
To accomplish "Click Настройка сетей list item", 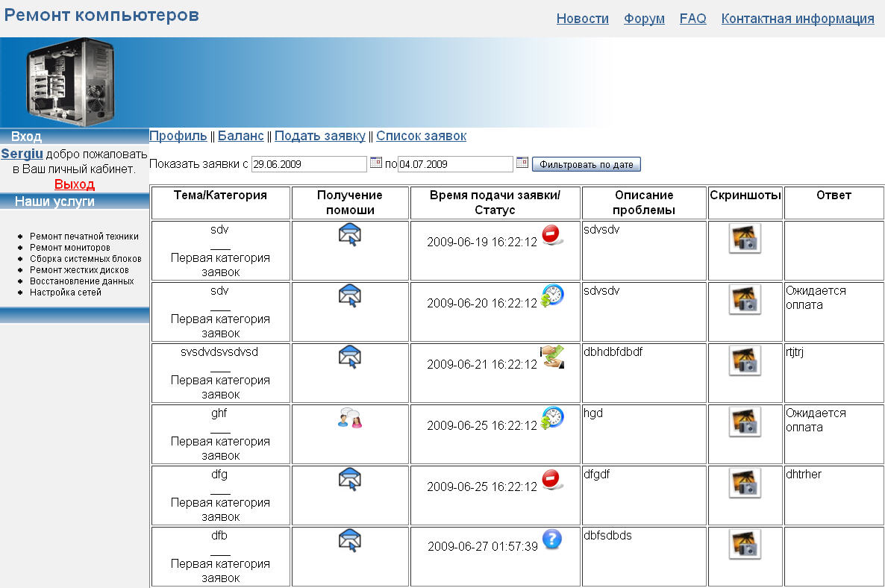I will tap(66, 293).
